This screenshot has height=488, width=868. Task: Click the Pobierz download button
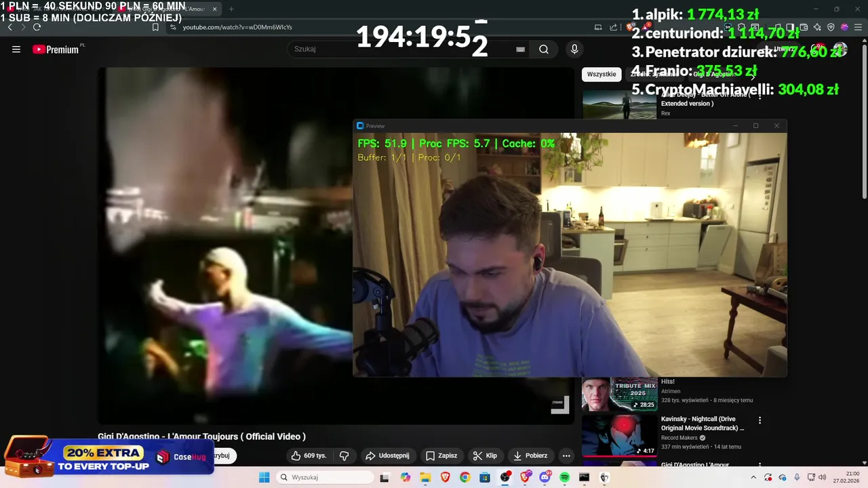coord(530,455)
